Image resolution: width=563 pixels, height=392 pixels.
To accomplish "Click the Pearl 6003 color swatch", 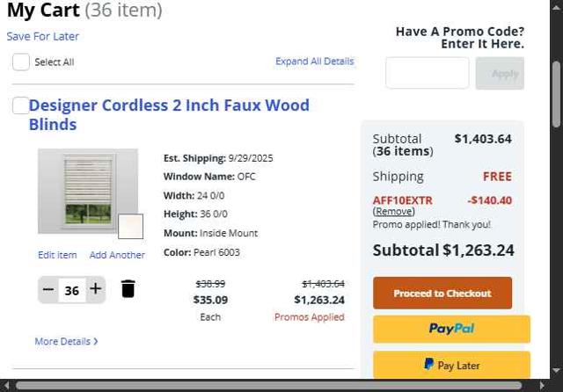I will tap(130, 226).
